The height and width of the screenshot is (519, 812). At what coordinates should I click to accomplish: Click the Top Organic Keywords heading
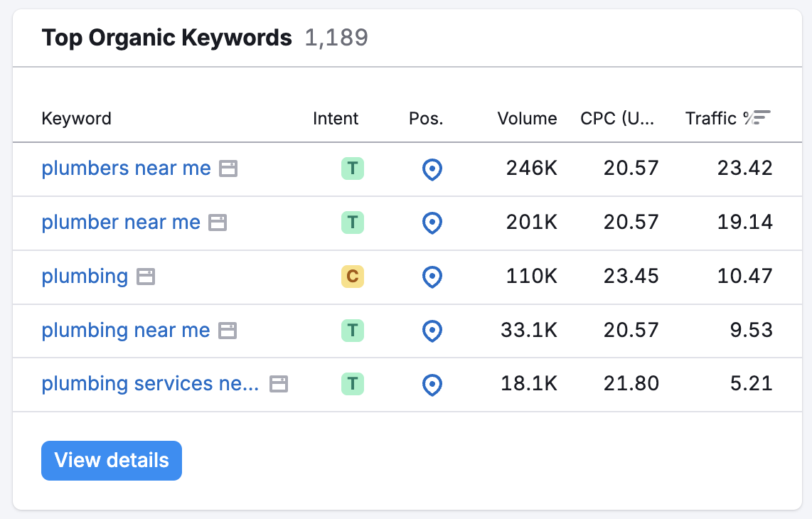click(x=167, y=38)
